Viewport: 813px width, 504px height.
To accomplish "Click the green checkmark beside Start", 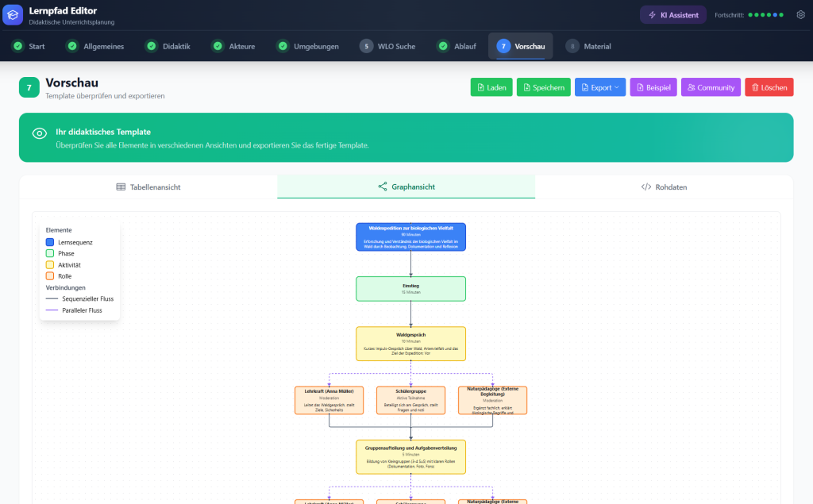I will tap(18, 46).
